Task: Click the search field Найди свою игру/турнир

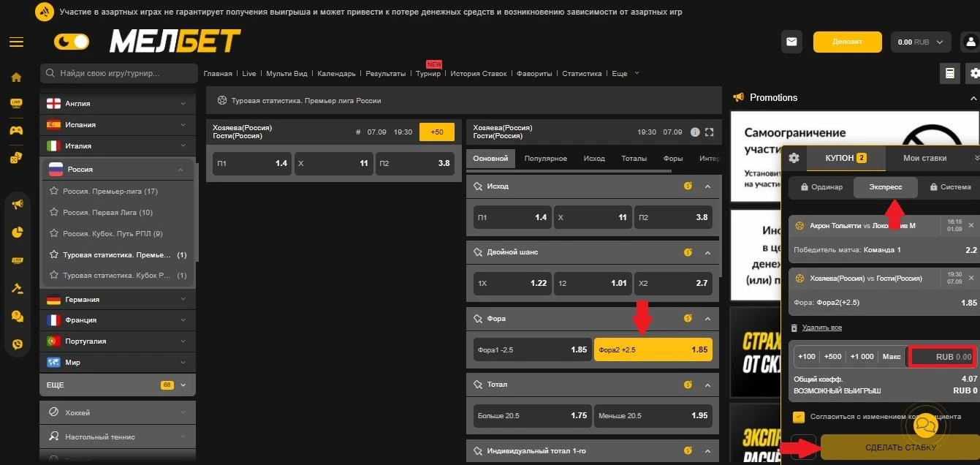Action: (119, 74)
